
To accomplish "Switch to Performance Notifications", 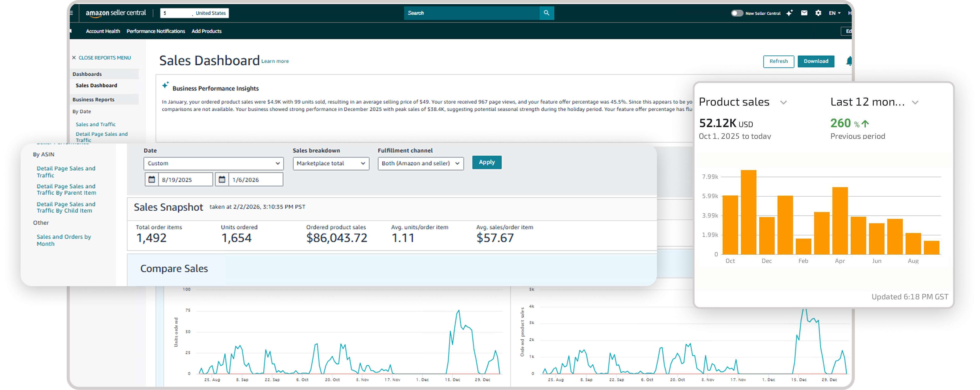I will pos(156,31).
